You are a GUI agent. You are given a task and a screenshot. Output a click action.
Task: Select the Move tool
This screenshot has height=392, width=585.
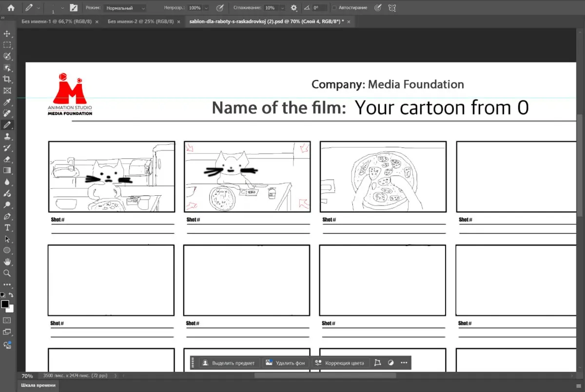7,34
